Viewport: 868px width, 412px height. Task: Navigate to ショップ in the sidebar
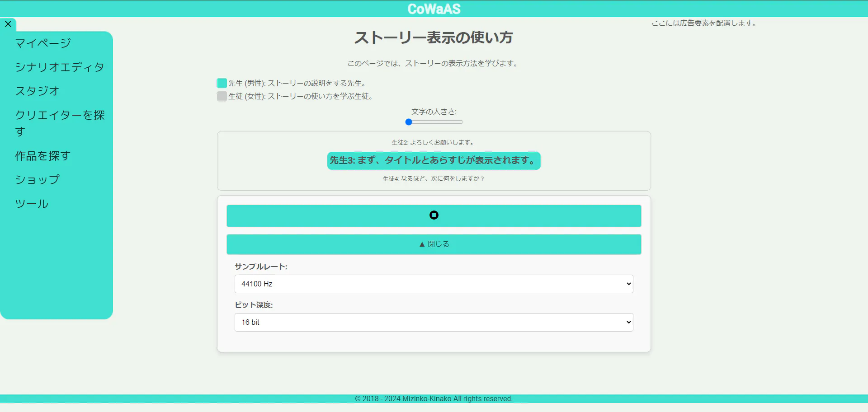point(38,180)
